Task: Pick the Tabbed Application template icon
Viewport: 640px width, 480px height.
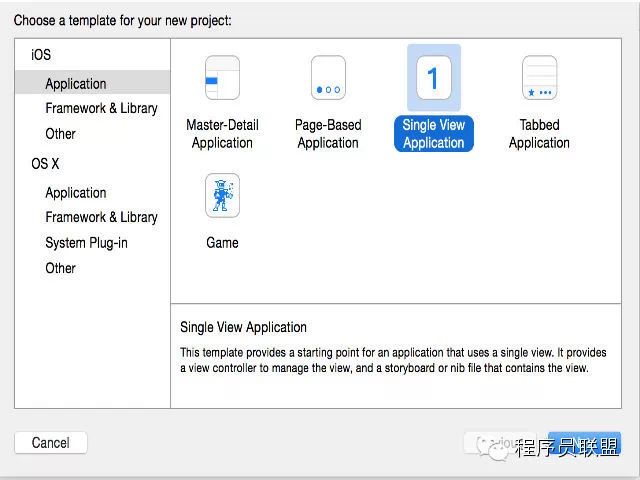Action: pos(539,78)
